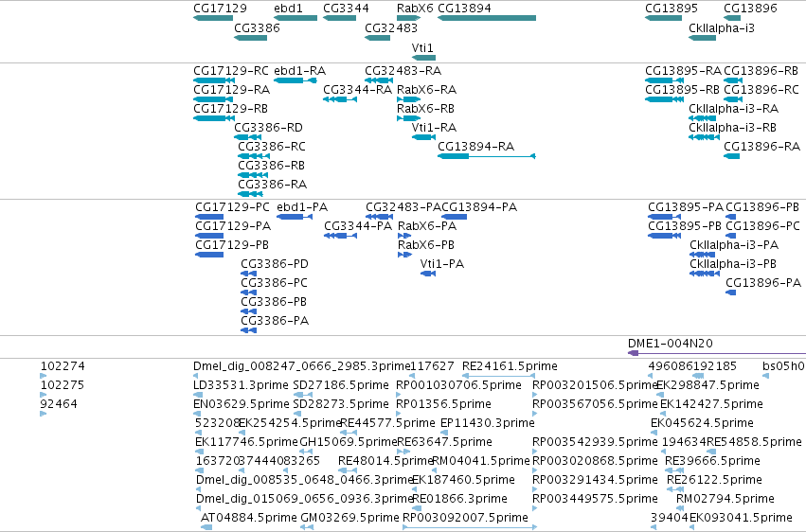Click feature 102275 label

(63, 385)
